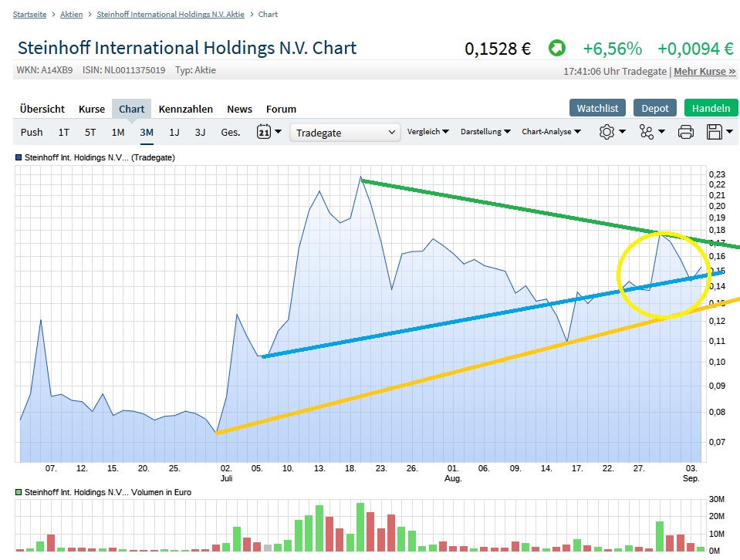Click the green price trend arrow icon
The width and height of the screenshot is (740, 560).
point(557,48)
